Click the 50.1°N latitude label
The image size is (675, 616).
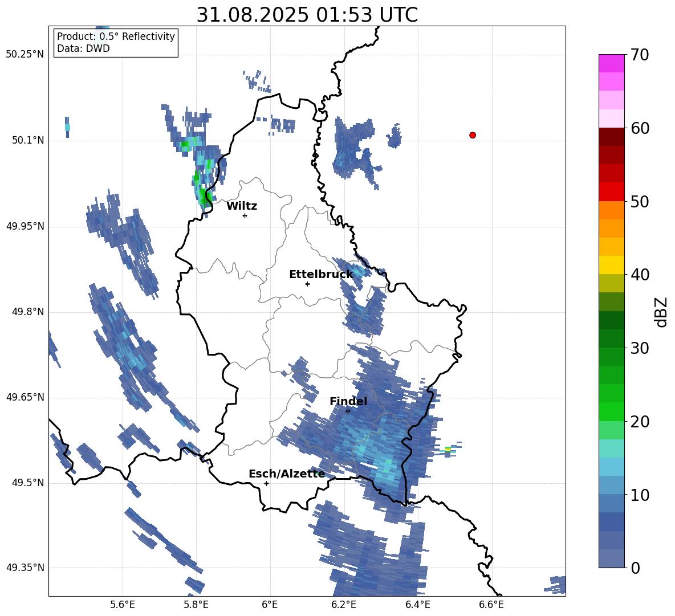click(x=28, y=141)
